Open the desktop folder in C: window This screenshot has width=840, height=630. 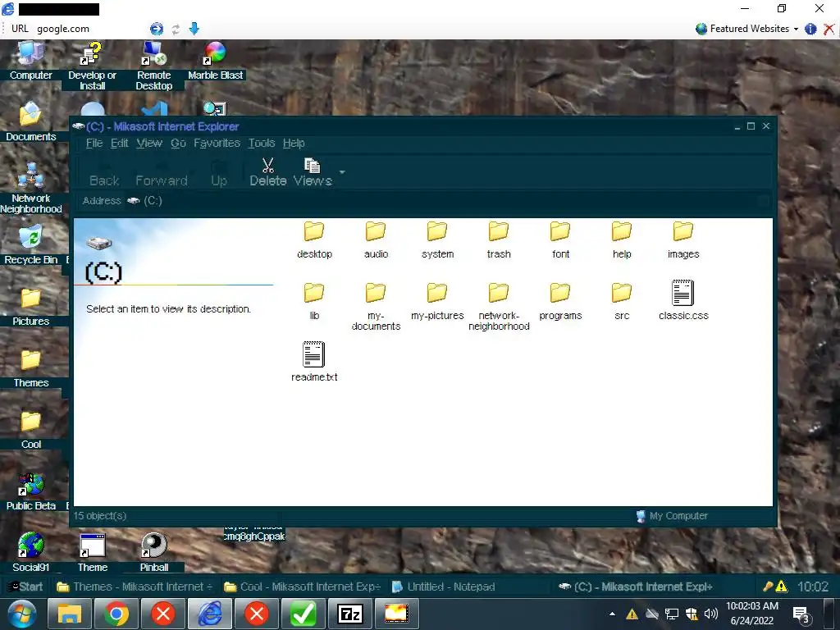(314, 240)
